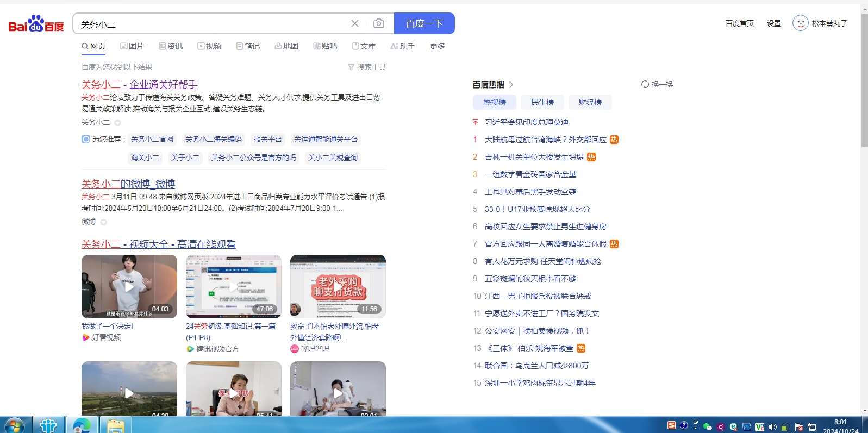Image resolution: width=868 pixels, height=433 pixels.
Task: Click suggestion 报关平台
Action: (x=268, y=139)
